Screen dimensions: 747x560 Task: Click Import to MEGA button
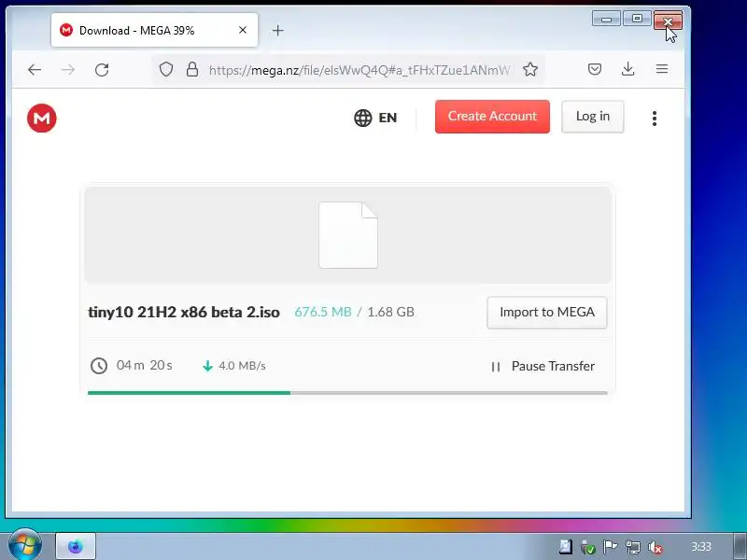pos(547,313)
